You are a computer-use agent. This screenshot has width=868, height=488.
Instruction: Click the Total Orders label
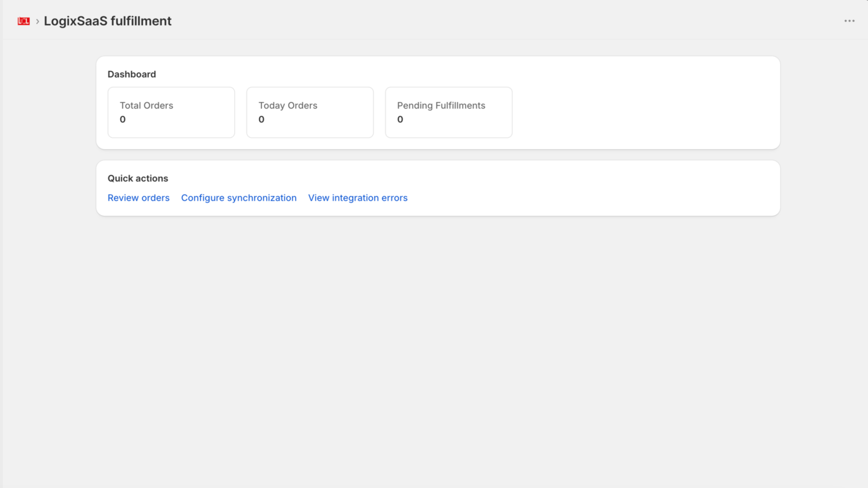(x=146, y=106)
